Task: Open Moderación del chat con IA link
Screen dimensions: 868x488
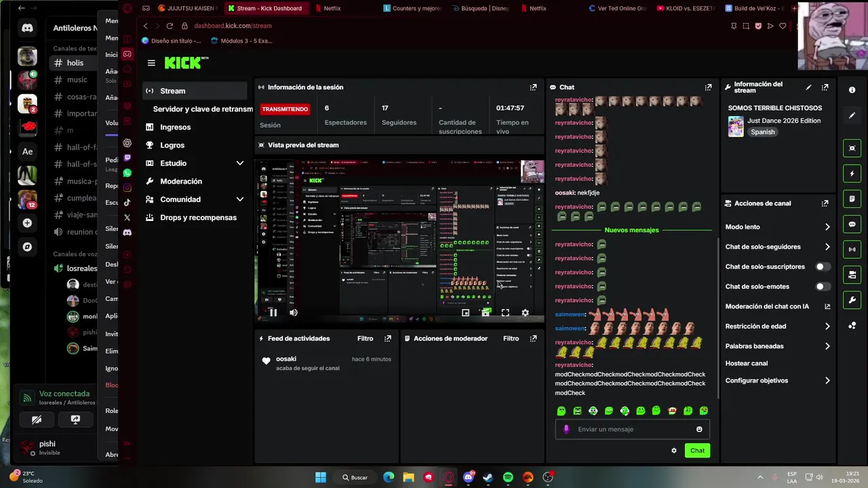Action: pyautogui.click(x=778, y=306)
